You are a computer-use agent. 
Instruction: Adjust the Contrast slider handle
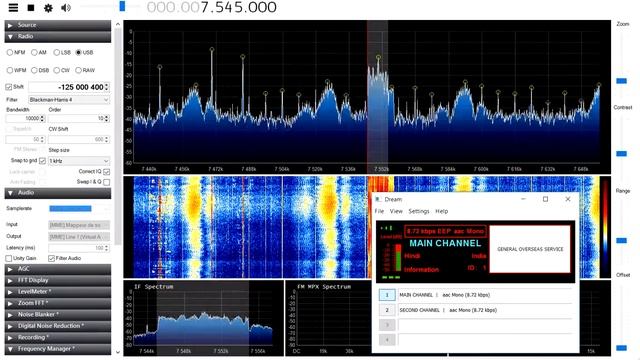[622, 153]
